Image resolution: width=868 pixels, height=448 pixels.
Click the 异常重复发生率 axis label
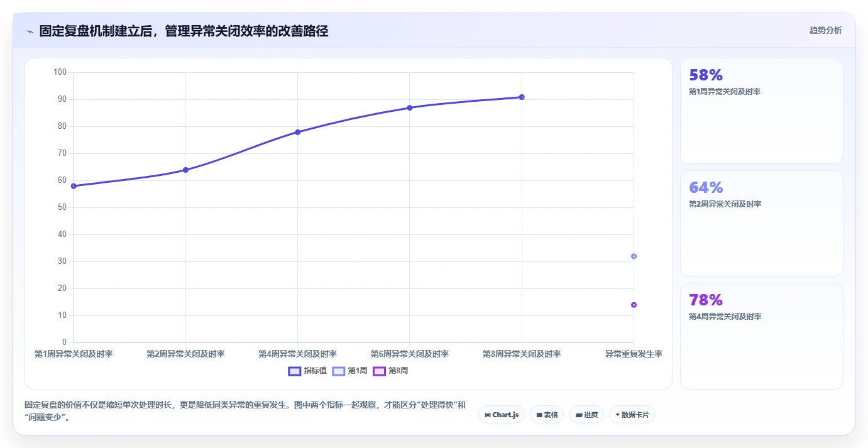click(634, 354)
